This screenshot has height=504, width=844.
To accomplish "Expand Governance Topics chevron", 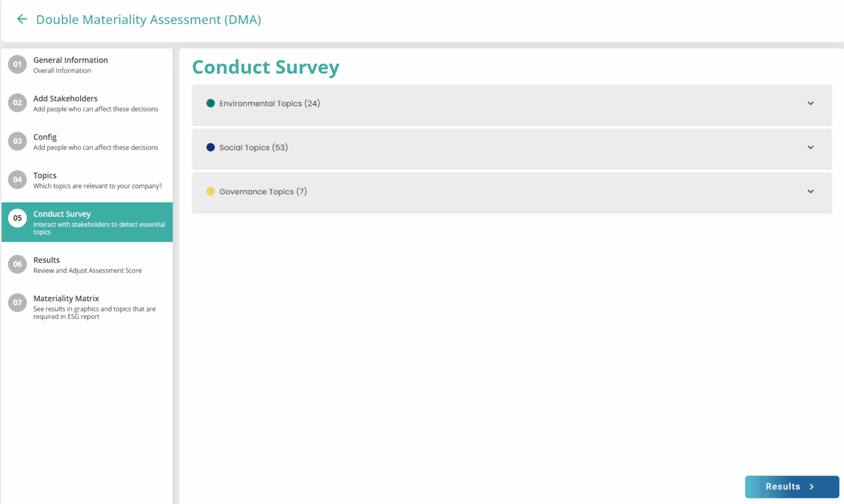I will click(x=811, y=191).
